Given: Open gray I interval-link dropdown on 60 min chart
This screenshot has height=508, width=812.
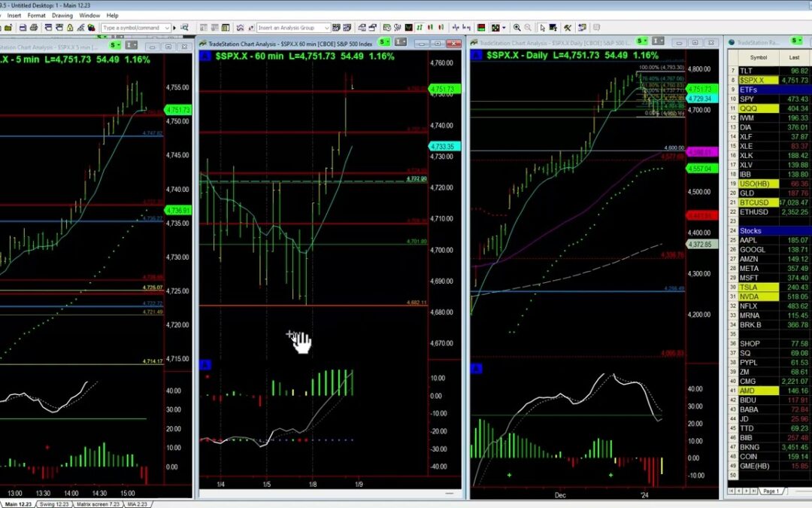Looking at the screenshot, I should tap(400, 42).
